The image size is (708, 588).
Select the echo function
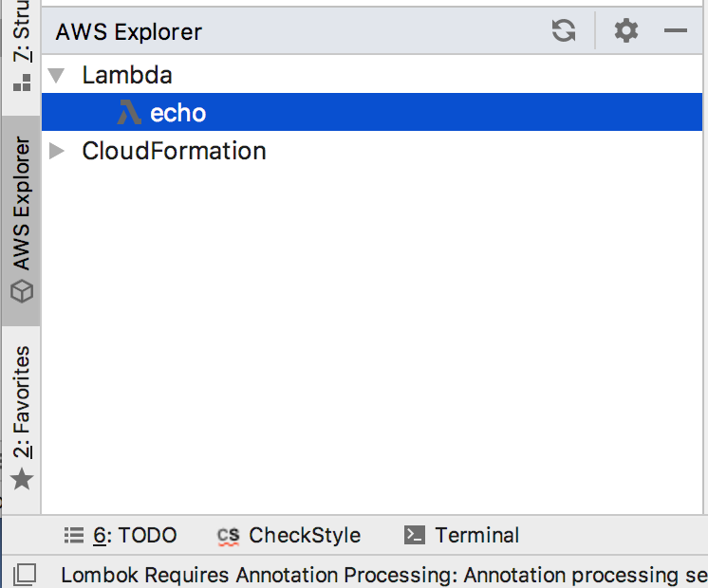[372, 112]
